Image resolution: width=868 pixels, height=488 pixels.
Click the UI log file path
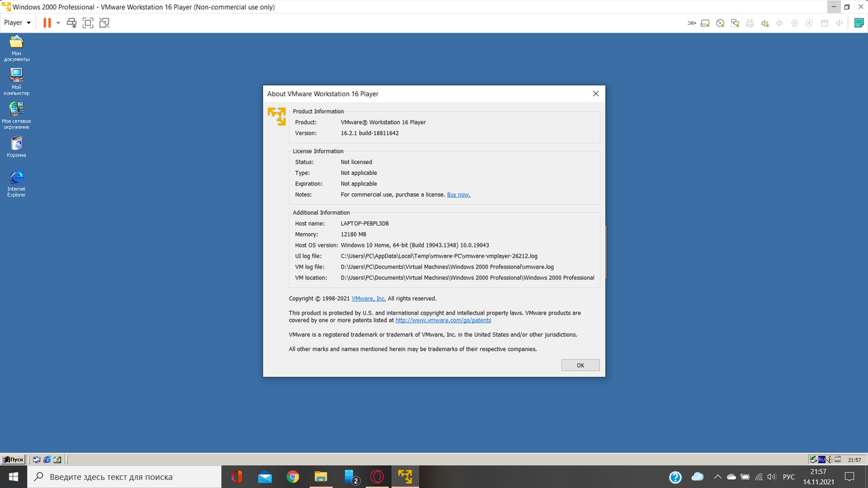tap(439, 256)
